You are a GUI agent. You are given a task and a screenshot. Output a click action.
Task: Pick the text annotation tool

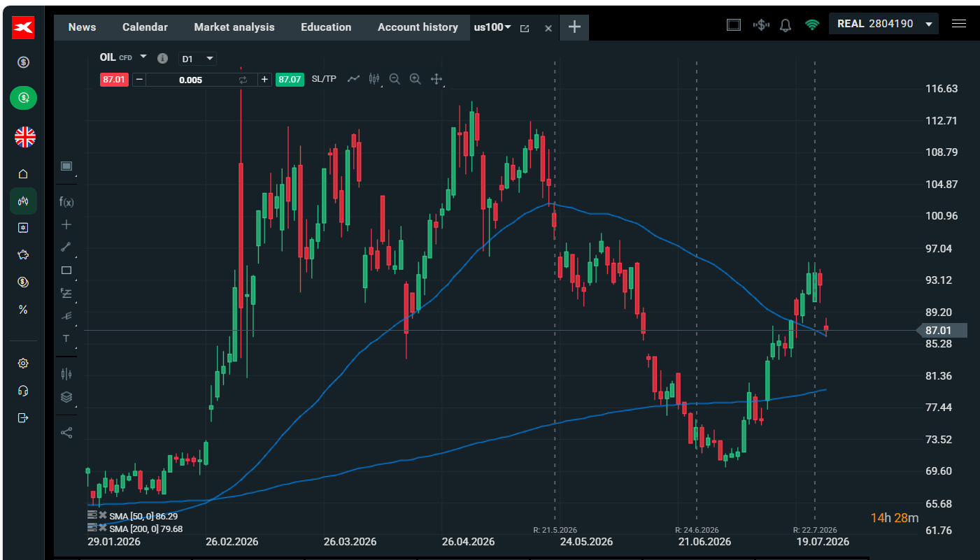click(x=66, y=338)
